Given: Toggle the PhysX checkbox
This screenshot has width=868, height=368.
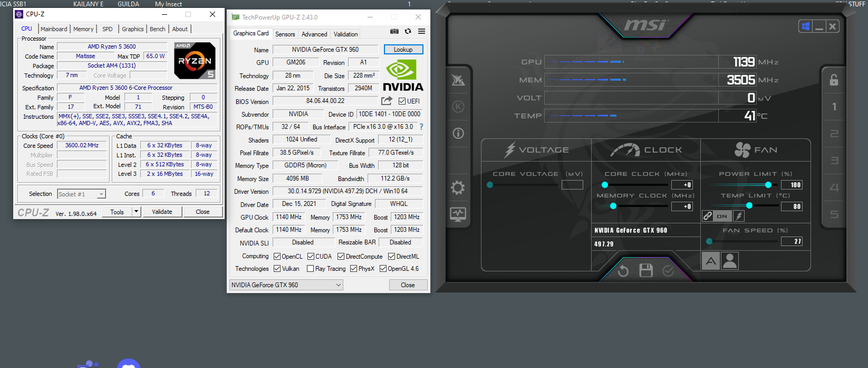Looking at the screenshot, I should (x=354, y=269).
